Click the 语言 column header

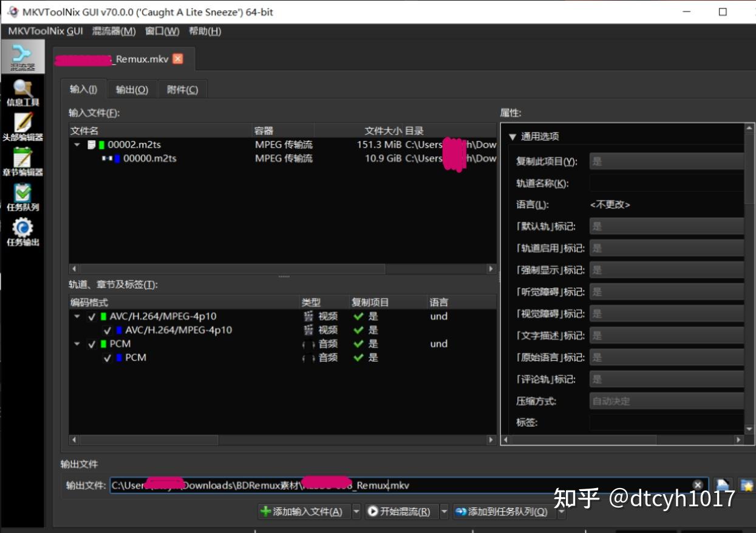462,302
